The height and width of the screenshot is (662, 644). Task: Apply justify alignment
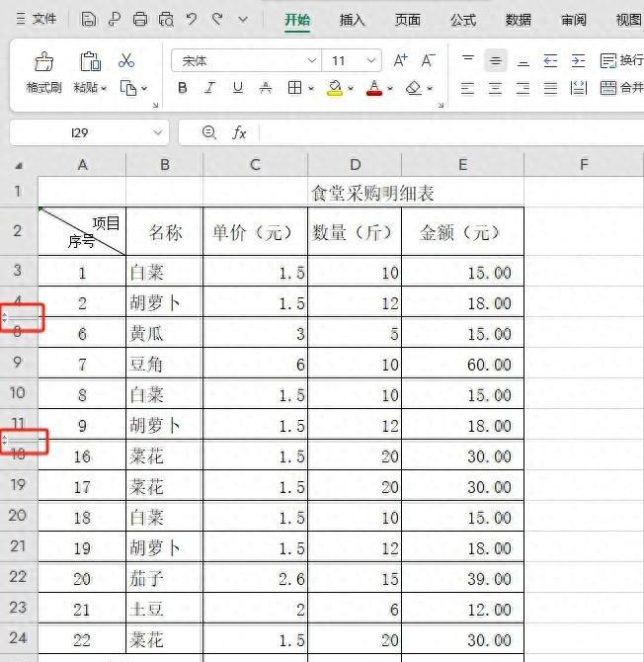551,88
